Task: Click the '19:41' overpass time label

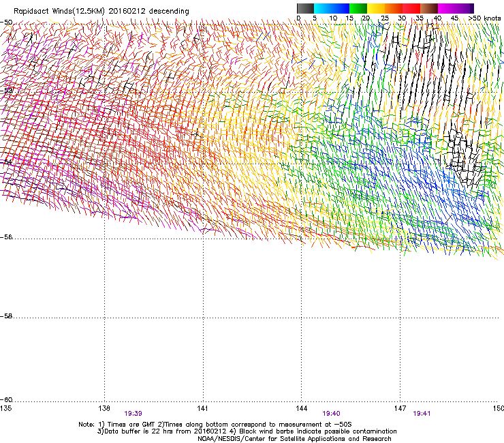Action: coord(422,414)
